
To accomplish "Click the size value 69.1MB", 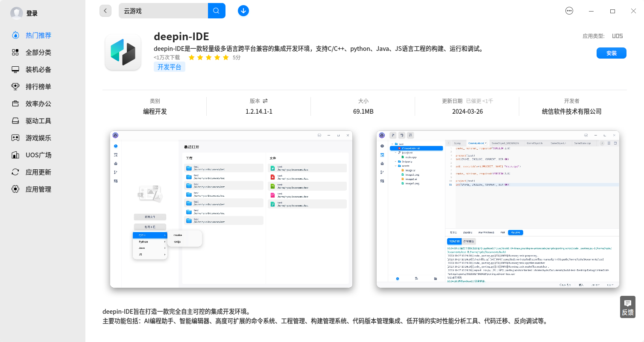I will pos(363,111).
